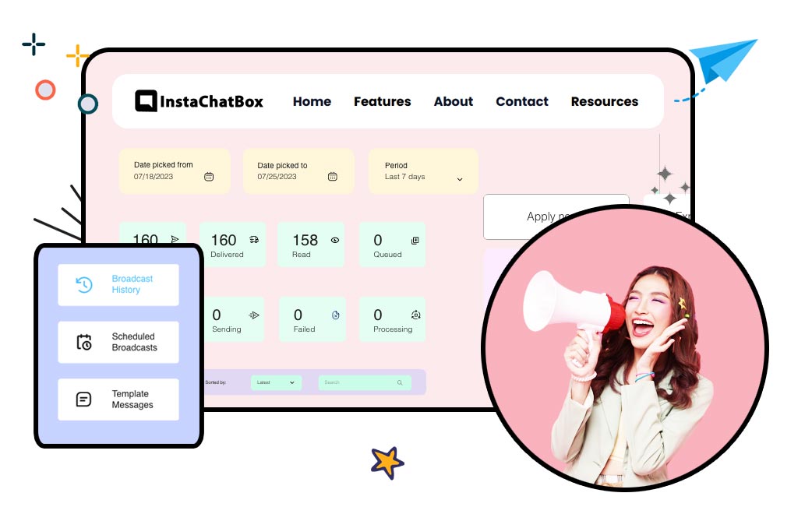Open the Home menu item

pos(312,101)
